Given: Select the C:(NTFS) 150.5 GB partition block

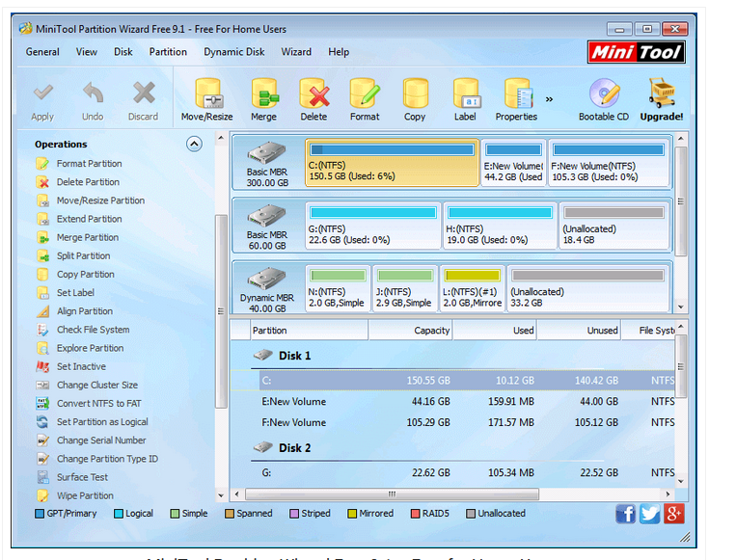Looking at the screenshot, I should [x=392, y=163].
